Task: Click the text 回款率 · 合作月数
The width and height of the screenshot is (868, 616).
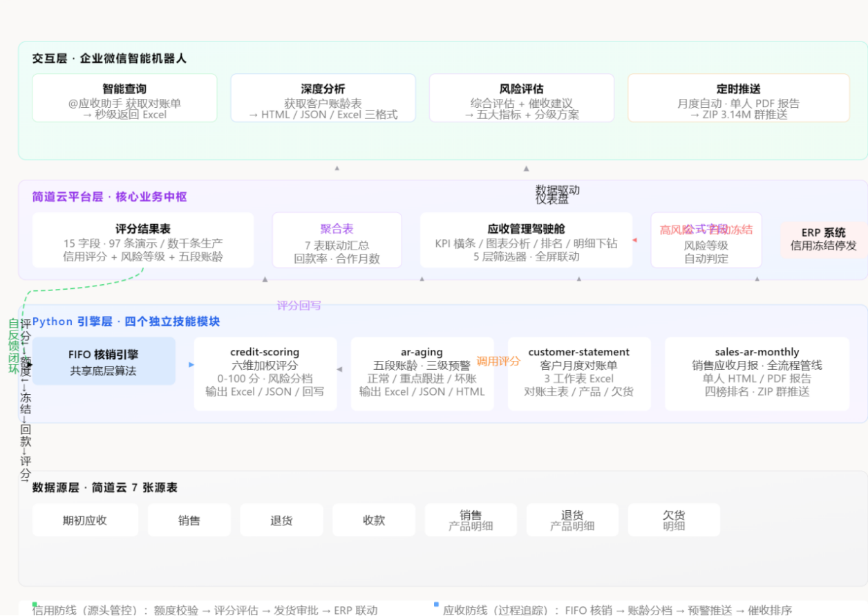Action: (x=337, y=259)
